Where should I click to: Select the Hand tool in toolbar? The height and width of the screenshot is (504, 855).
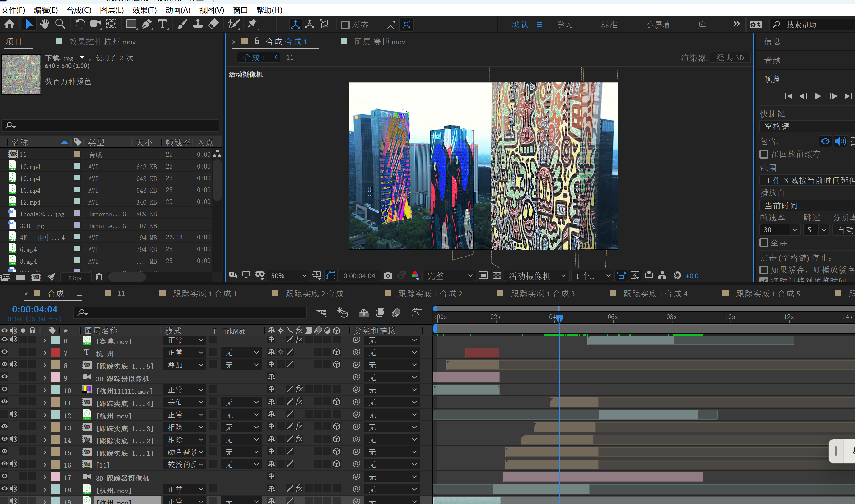44,24
